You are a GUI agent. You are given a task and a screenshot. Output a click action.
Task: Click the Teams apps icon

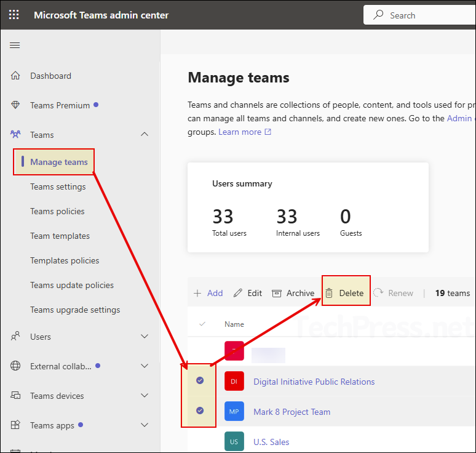(15, 425)
